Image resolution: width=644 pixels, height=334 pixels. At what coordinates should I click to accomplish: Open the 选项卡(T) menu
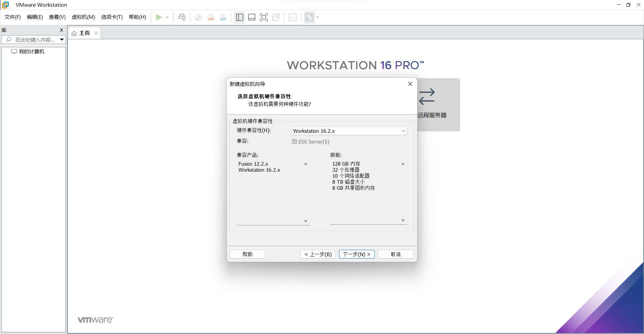(x=112, y=17)
